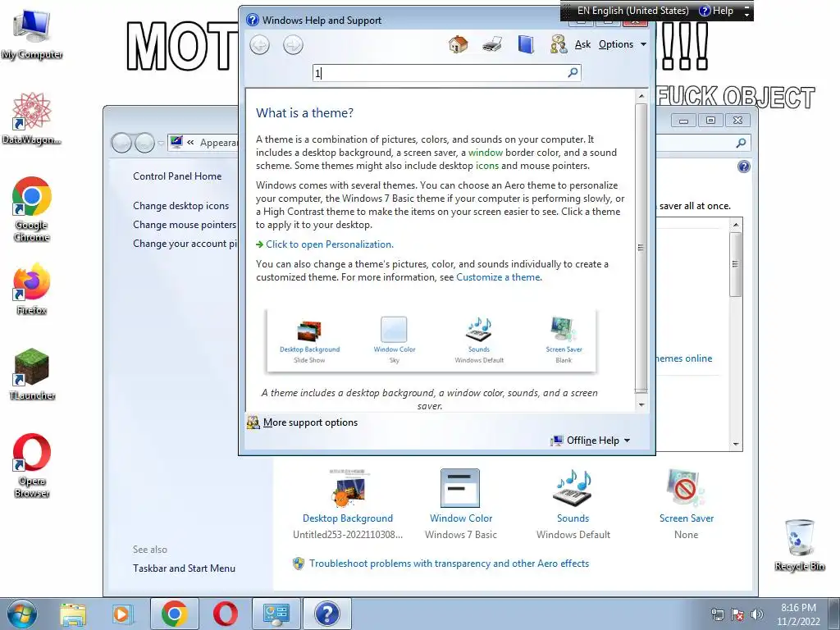Click the language bar Help button
The image size is (840, 630).
[716, 11]
